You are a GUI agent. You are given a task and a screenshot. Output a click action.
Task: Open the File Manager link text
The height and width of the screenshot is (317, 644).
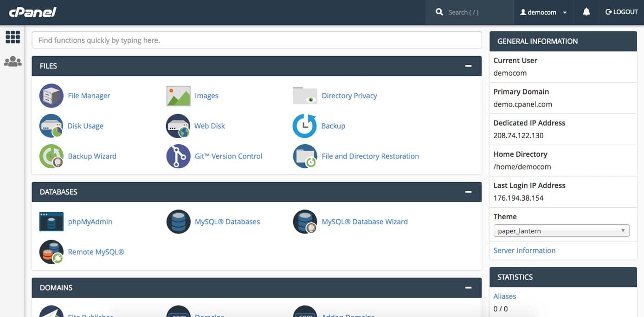tap(89, 95)
